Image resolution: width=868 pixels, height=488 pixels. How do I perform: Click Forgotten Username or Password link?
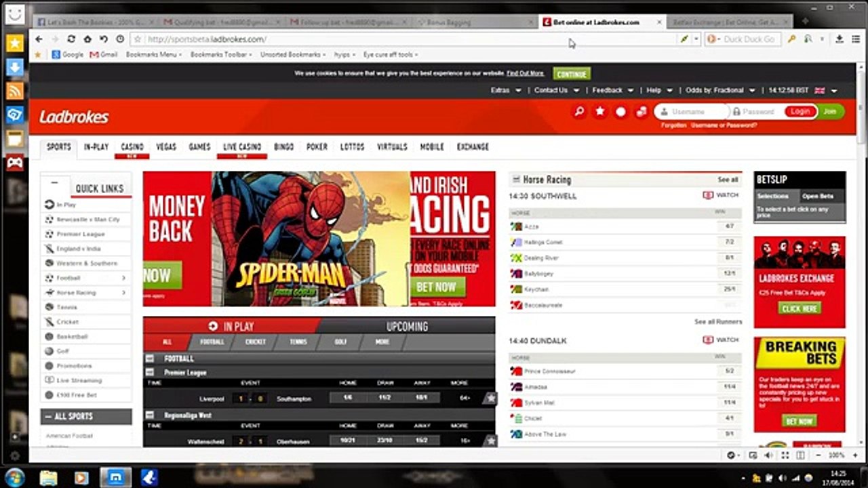point(709,125)
